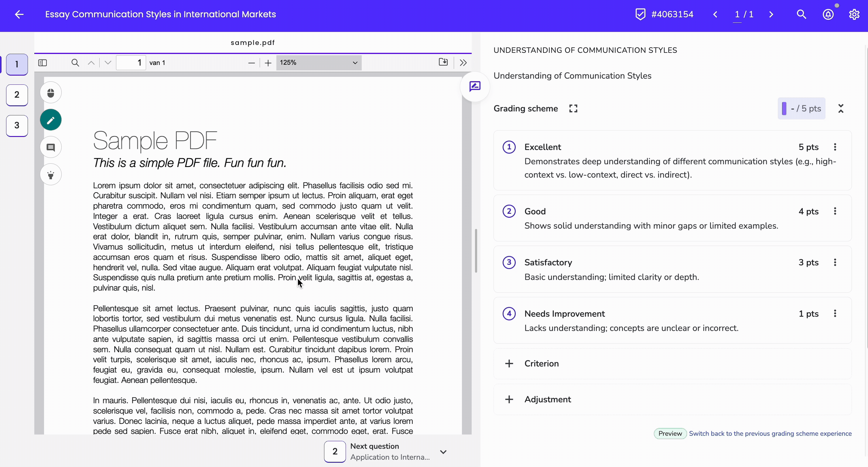Image resolution: width=868 pixels, height=467 pixels.
Task: Select Good criterion for 4 pts
Action: coord(672,218)
